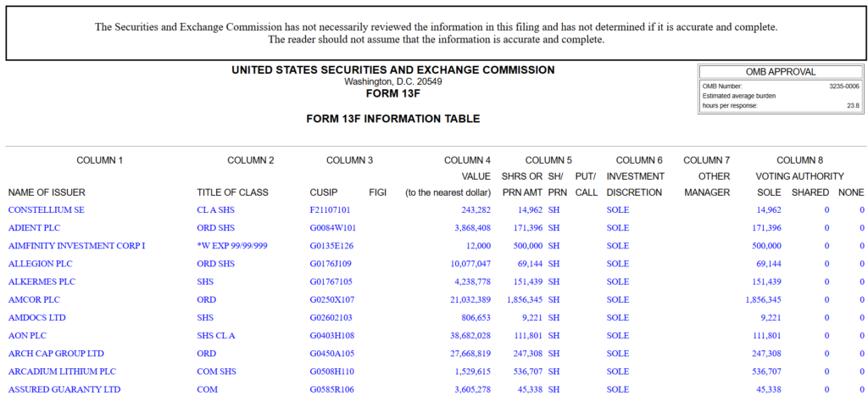
Task: Click class SHS CL A
Action: pos(216,336)
